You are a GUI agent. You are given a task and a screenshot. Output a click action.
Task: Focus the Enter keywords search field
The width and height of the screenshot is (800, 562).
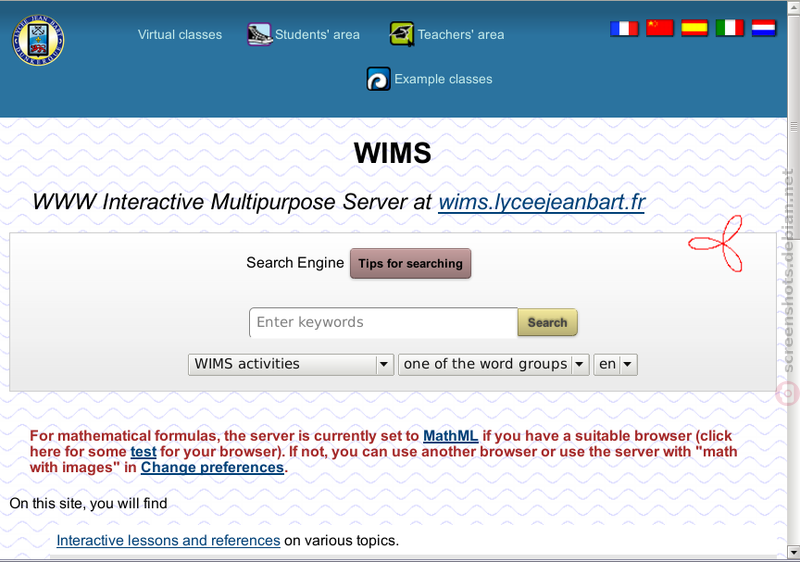384,322
